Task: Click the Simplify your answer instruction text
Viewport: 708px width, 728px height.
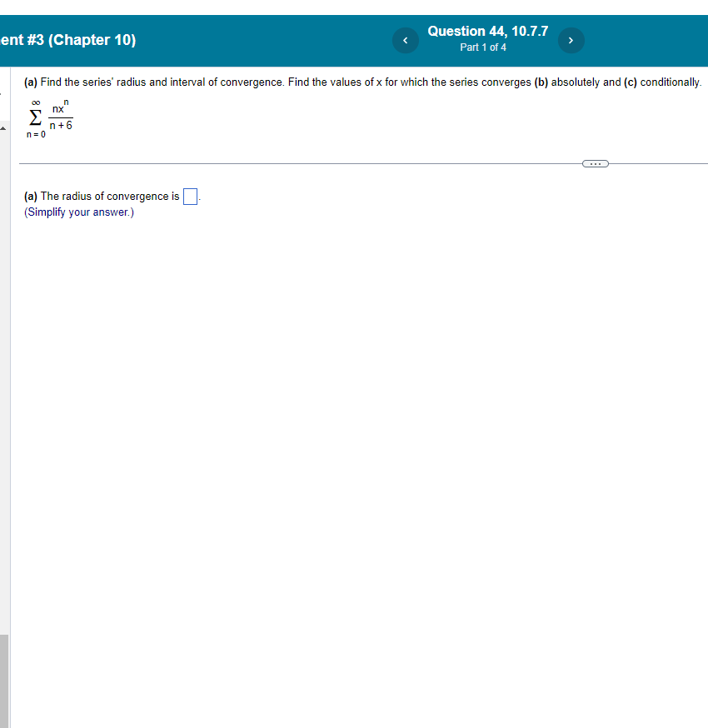Action: coord(77,212)
